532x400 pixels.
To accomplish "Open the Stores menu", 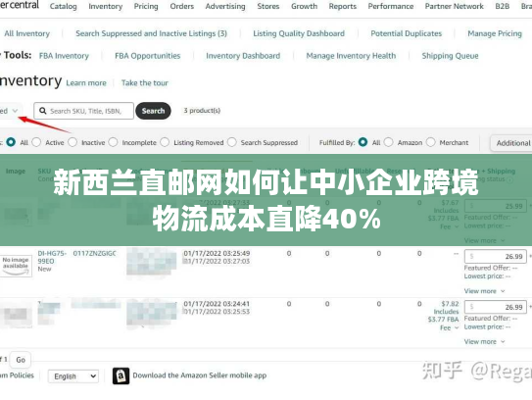I will click(x=268, y=7).
